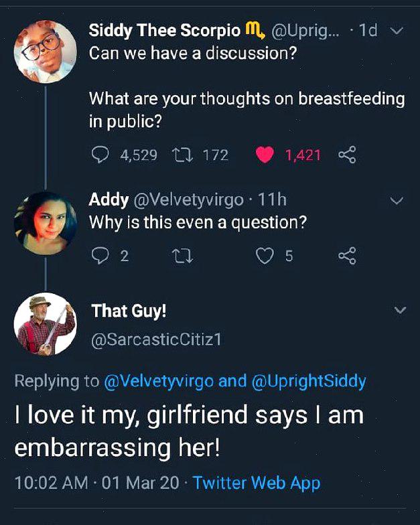420x525 pixels.
Task: Reply to Addy's tweet
Action: click(x=100, y=255)
